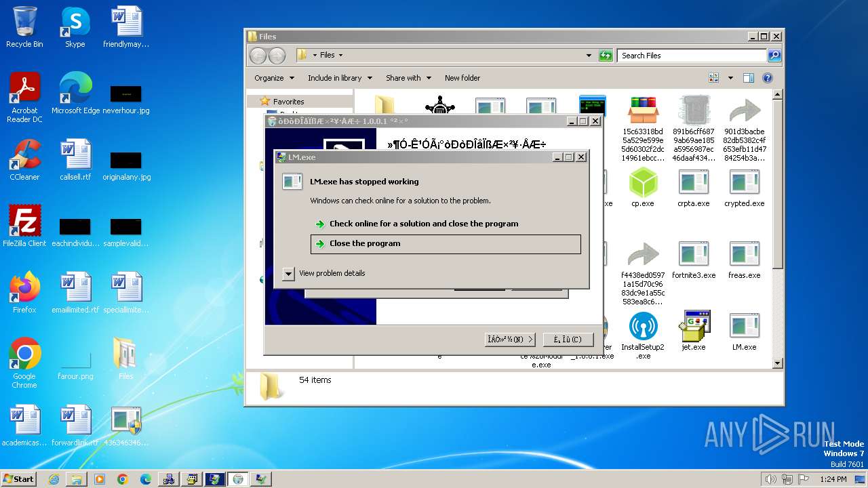
Task: Select emaillimited.rtf on desktop
Action: point(75,293)
